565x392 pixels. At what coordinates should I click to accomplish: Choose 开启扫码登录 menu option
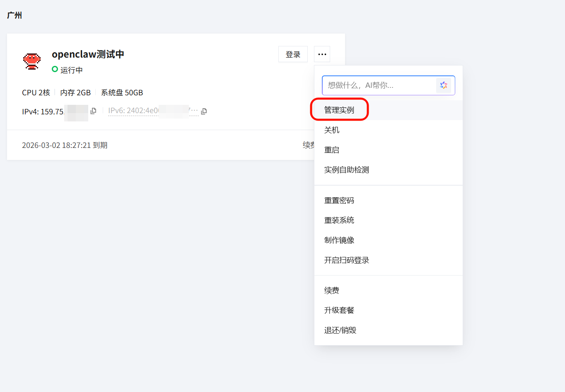(389, 260)
